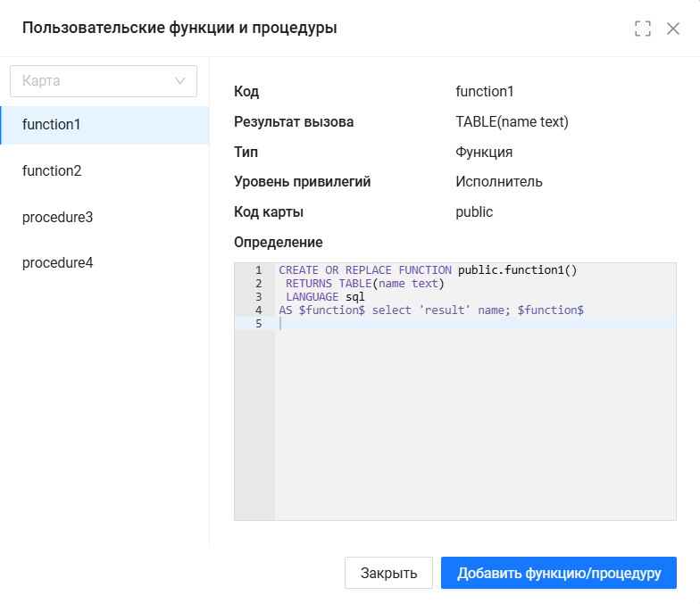Expand the dialog to fullscreen
The image size is (700, 604).
click(643, 29)
